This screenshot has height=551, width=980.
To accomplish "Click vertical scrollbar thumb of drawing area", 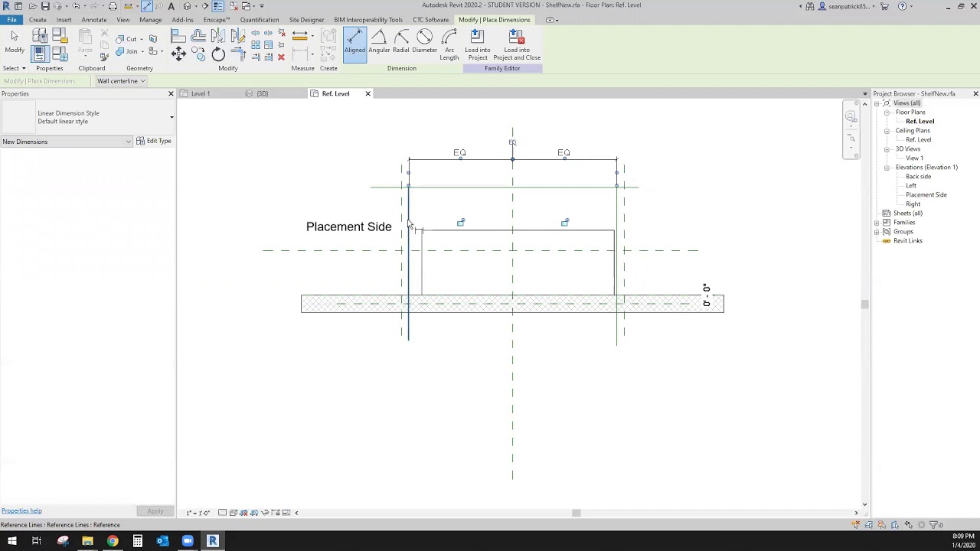I will pos(864,305).
